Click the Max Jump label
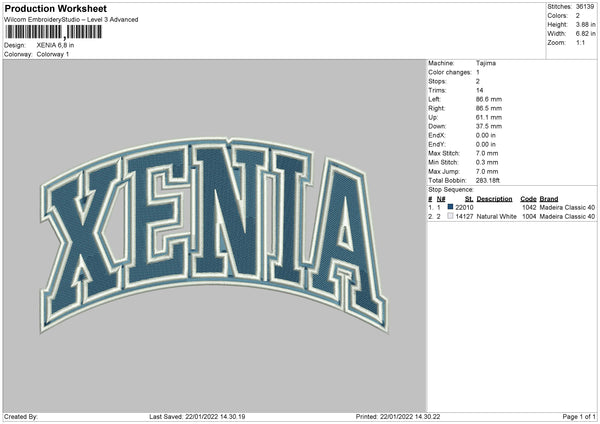600x424 pixels. (x=444, y=171)
